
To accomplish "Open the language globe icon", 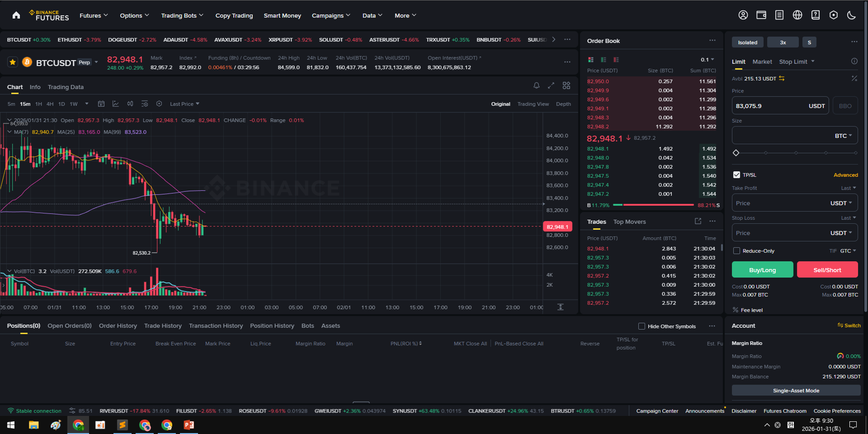I will [x=797, y=15].
